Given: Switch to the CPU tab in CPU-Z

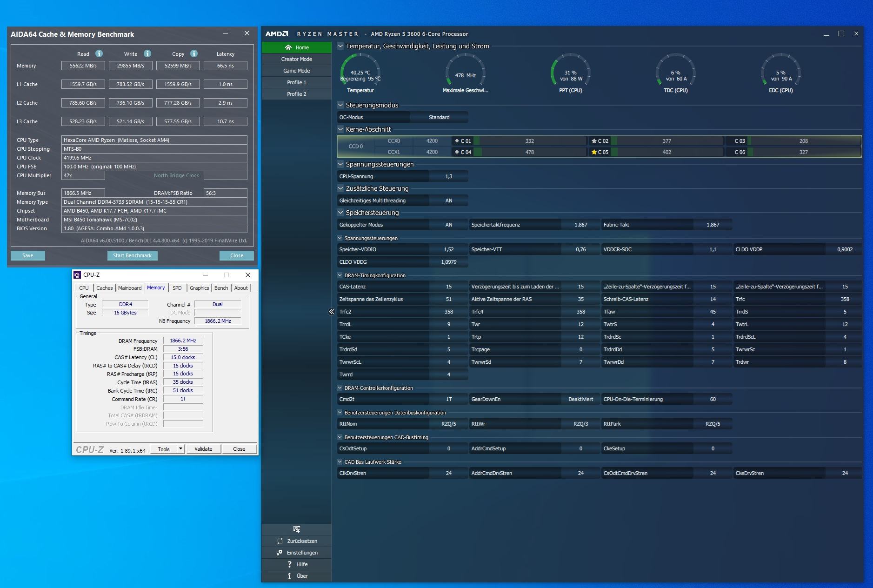Looking at the screenshot, I should coord(84,288).
